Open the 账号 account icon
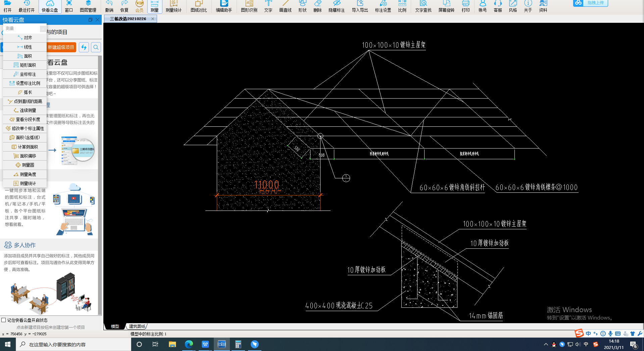 pos(483,6)
